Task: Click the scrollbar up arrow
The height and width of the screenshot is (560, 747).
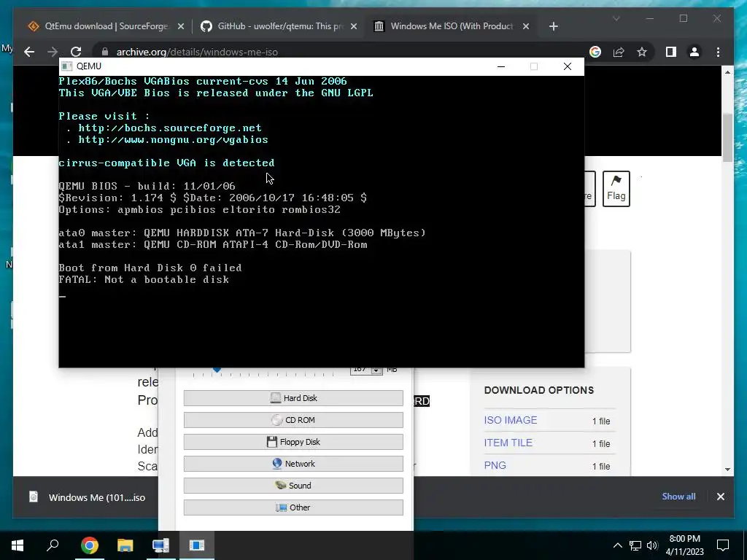Action: (x=727, y=72)
